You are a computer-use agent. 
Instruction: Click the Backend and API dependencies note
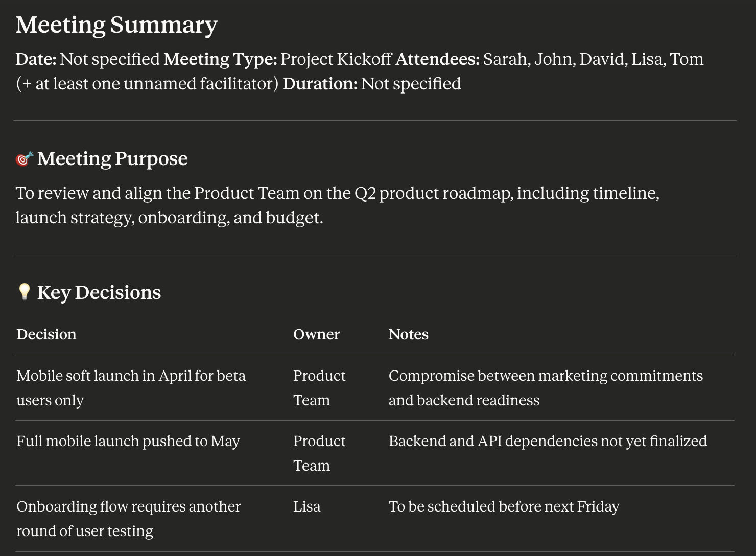pyautogui.click(x=548, y=441)
